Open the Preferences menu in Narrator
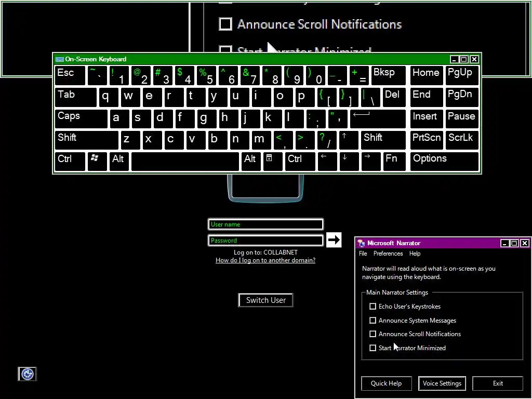Screen dimensions: 532x399 click(388, 254)
